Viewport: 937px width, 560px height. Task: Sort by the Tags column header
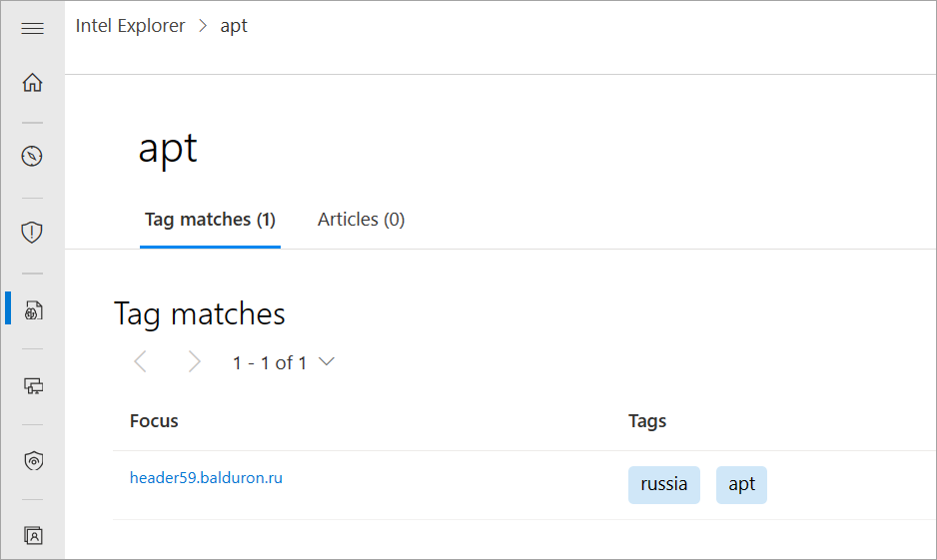point(647,421)
